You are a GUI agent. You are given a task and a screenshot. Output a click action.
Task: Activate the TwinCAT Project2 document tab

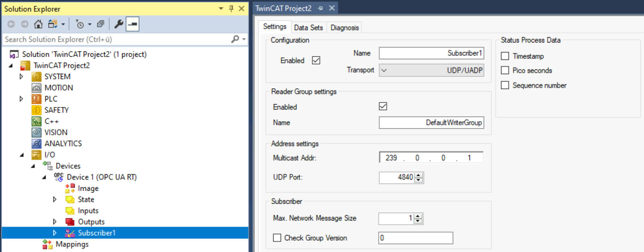(x=283, y=8)
